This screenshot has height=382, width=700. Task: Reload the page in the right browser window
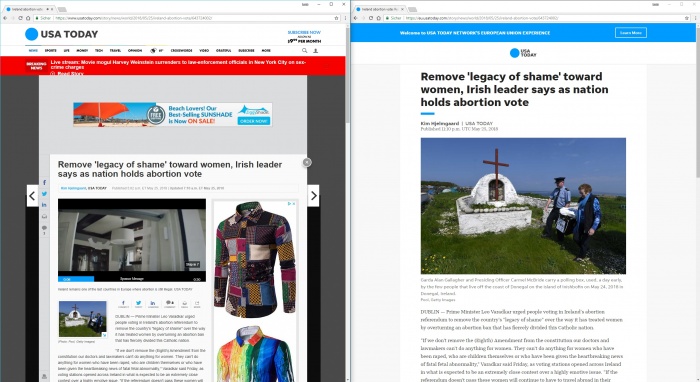(x=371, y=18)
